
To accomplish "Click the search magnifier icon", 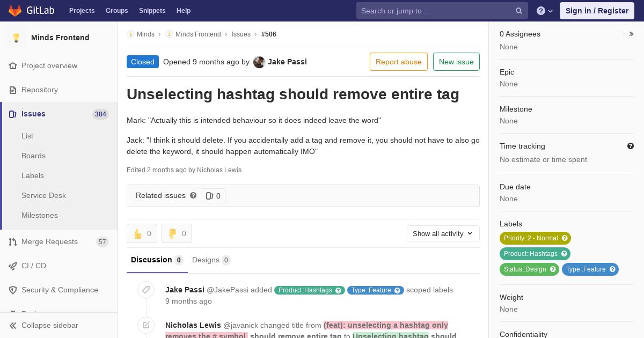I will pos(519,11).
